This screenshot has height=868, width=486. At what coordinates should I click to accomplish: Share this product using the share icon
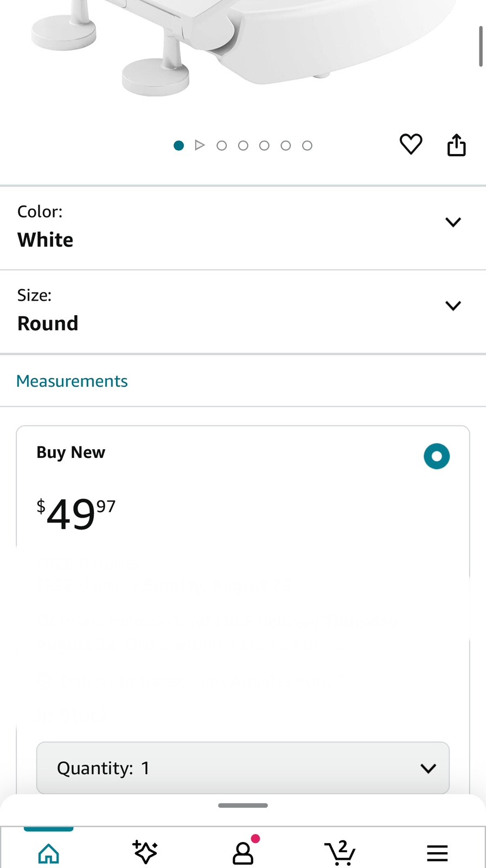coord(457,144)
